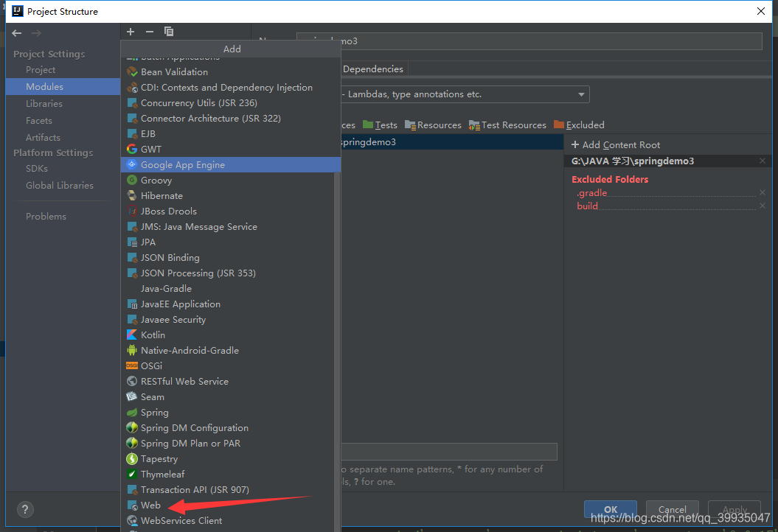This screenshot has width=778, height=532.
Task: Click the Spring DM Configuration icon
Action: [x=132, y=428]
